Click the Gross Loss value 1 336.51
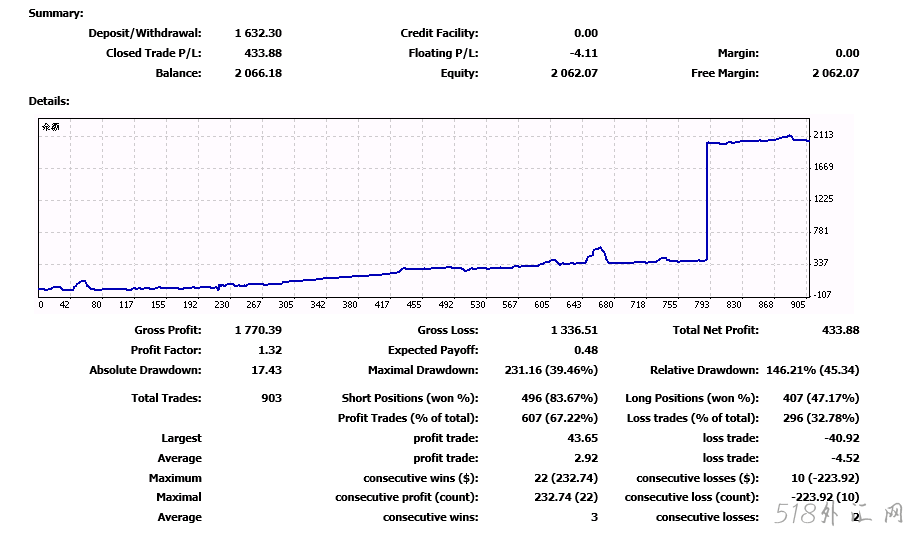Image resolution: width=908 pixels, height=536 pixels. [x=574, y=330]
